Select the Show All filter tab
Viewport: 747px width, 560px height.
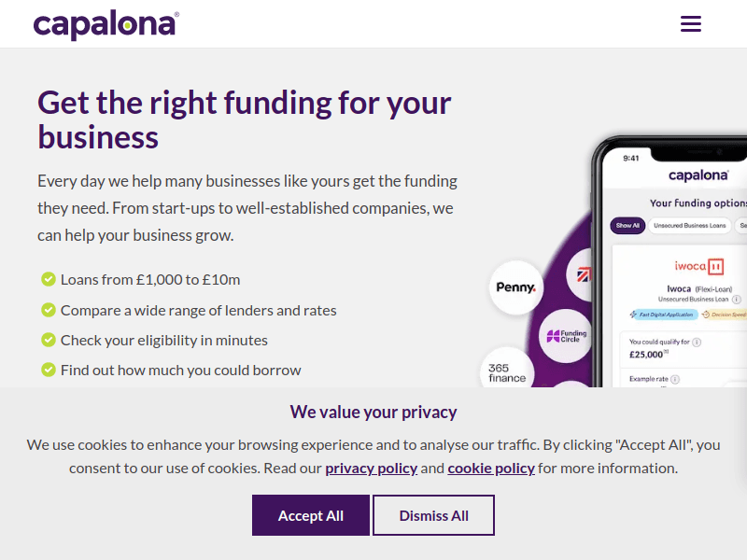click(x=627, y=226)
